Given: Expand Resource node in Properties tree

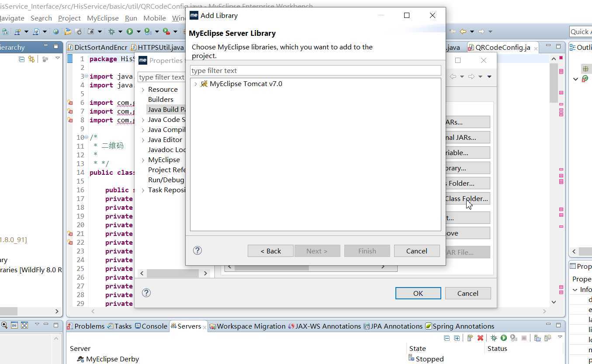Looking at the screenshot, I should [143, 90].
